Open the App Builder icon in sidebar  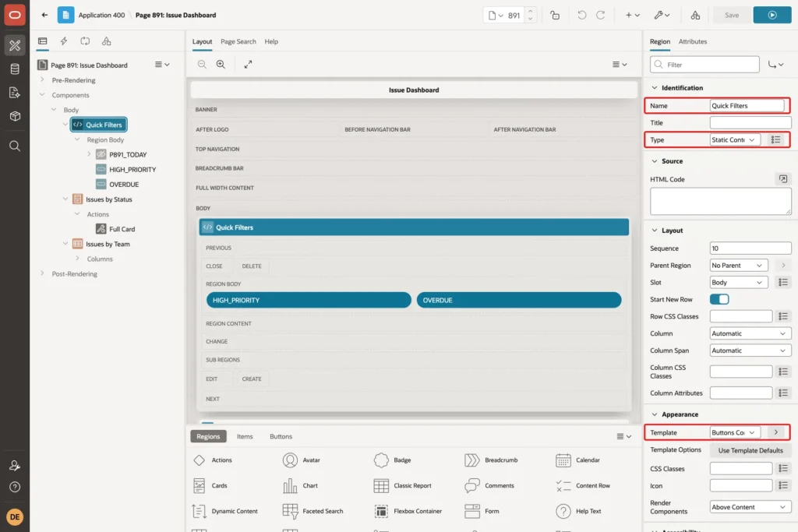tap(15, 45)
